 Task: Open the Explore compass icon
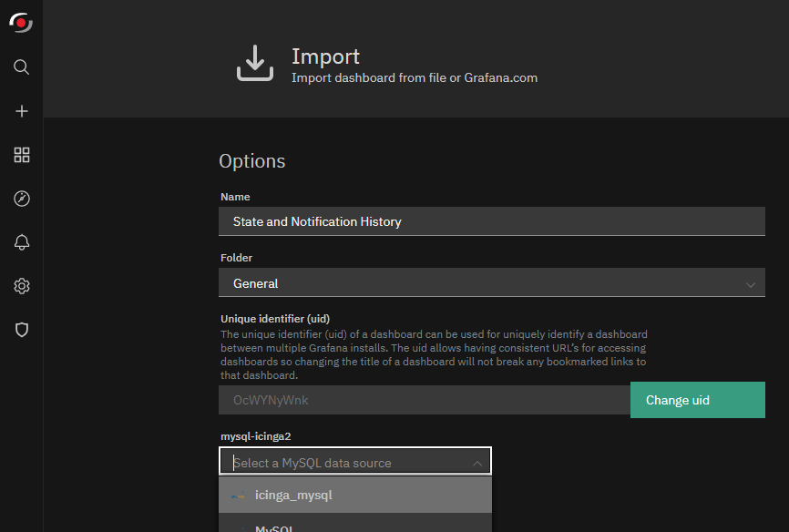coord(22,199)
